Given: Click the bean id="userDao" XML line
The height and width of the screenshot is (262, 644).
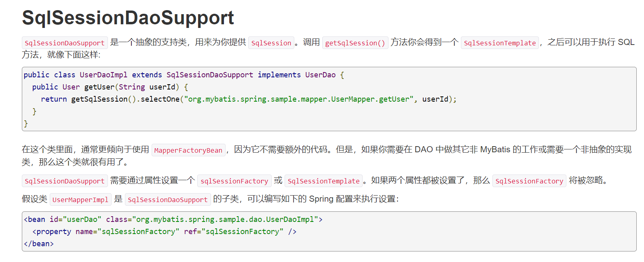Looking at the screenshot, I should tap(173, 219).
